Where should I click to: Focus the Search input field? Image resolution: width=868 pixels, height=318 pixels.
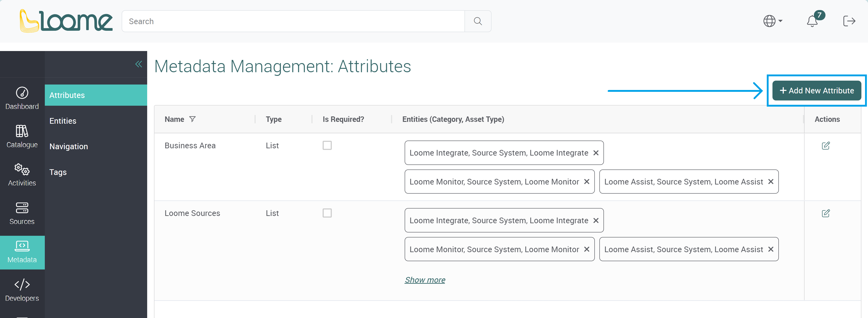point(293,21)
